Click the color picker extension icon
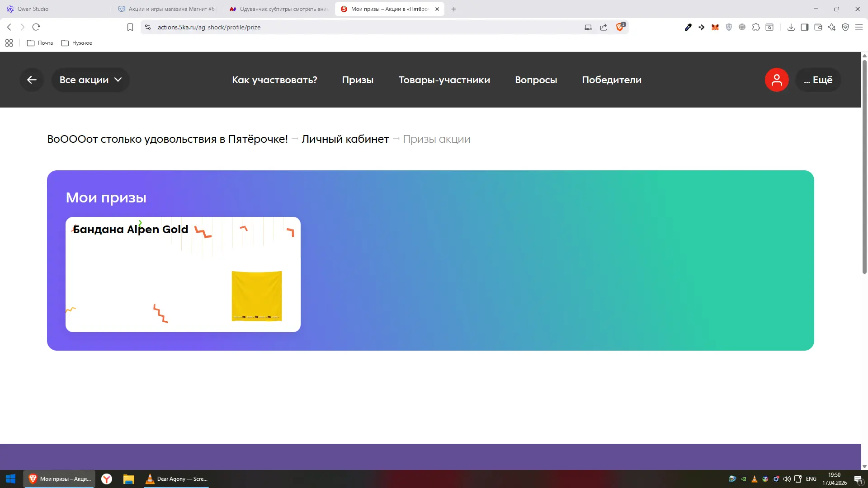The image size is (868, 488). pyautogui.click(x=688, y=27)
